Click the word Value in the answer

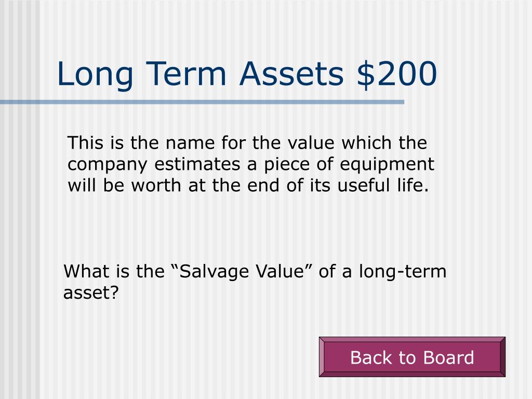click(x=280, y=271)
